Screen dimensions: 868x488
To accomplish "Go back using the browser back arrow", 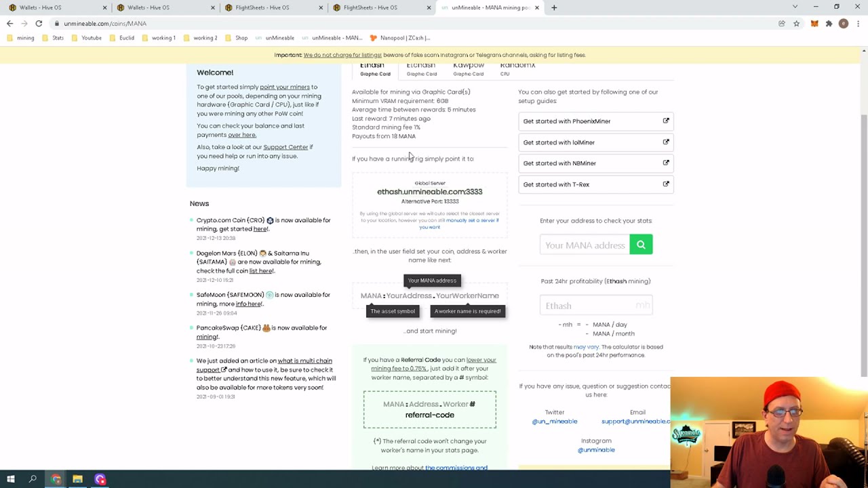I will 9,23.
